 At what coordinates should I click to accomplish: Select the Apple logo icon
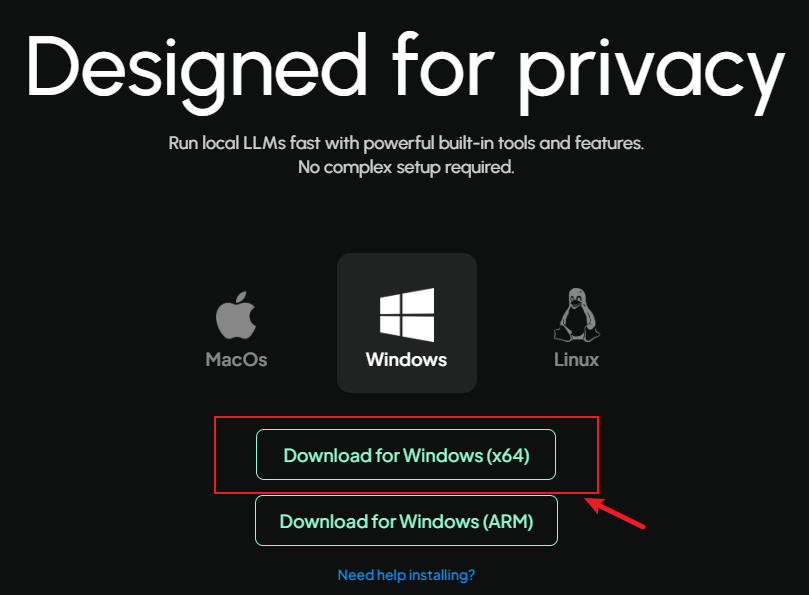click(236, 315)
